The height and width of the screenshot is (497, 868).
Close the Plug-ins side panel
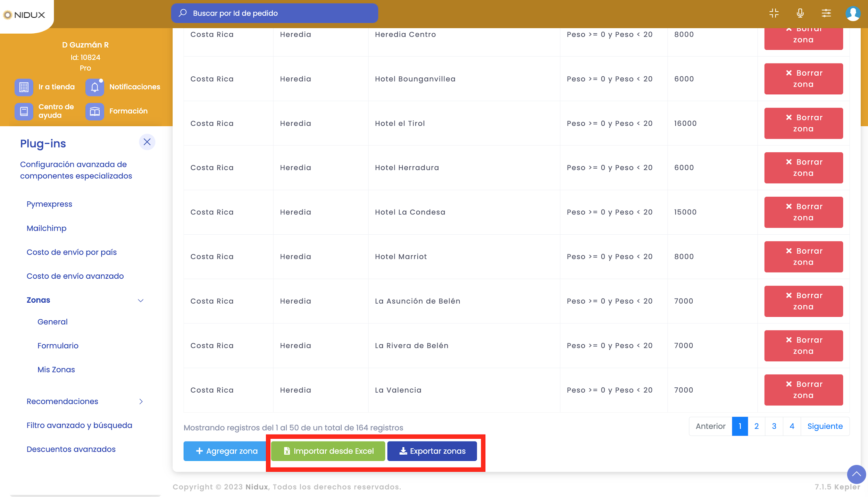(x=147, y=142)
